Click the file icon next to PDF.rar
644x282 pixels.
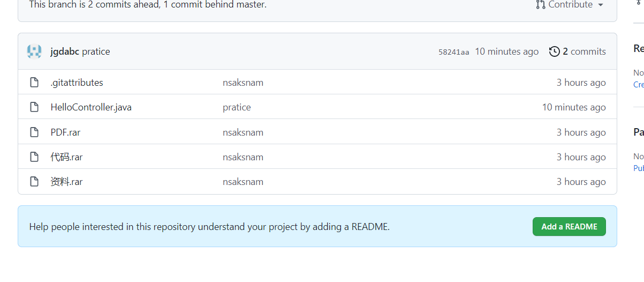click(x=34, y=132)
